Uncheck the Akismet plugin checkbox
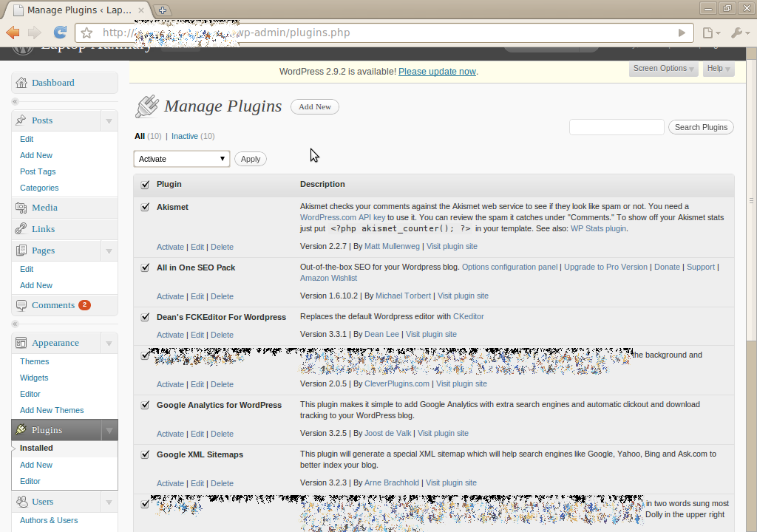This screenshot has height=532, width=757. point(145,207)
